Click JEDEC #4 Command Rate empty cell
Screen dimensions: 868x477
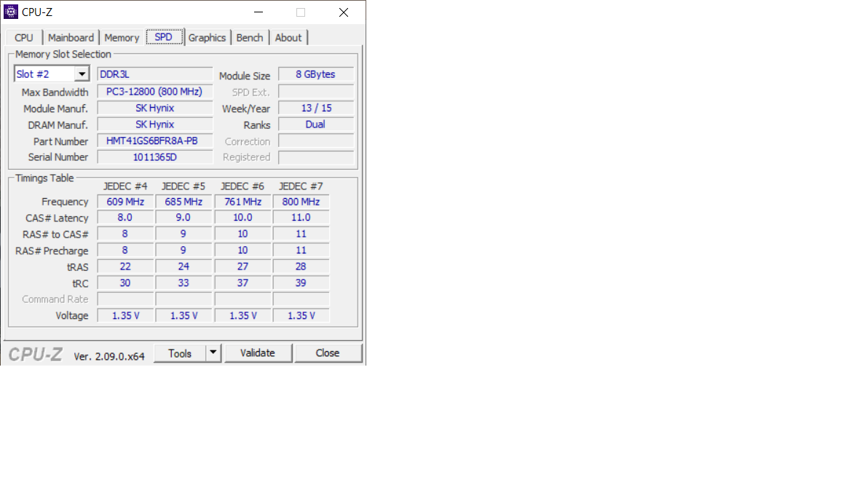[126, 299]
